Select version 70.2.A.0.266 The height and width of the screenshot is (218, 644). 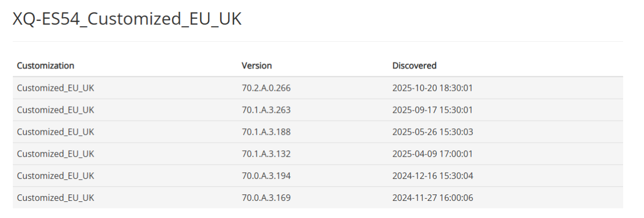[x=266, y=88]
